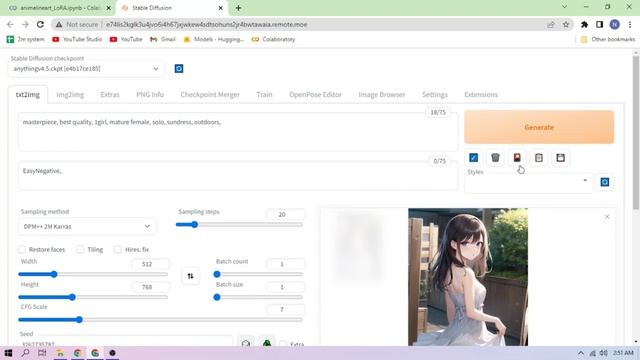This screenshot has height=360, width=640.
Task: Click into the EasyNegative negative prompt box
Action: point(238,176)
